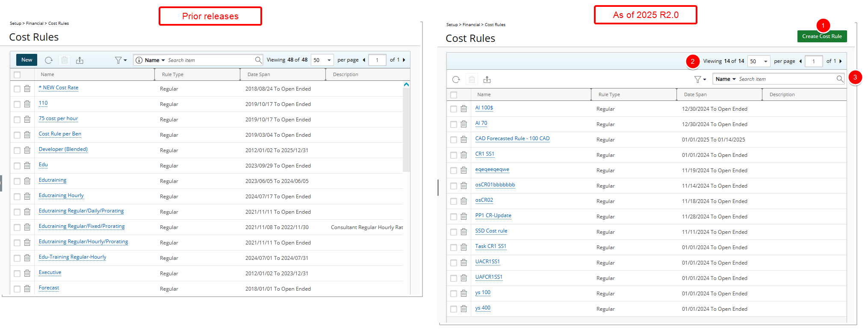Open the 'Edu-Training Regular-Hourly' link

[72, 257]
